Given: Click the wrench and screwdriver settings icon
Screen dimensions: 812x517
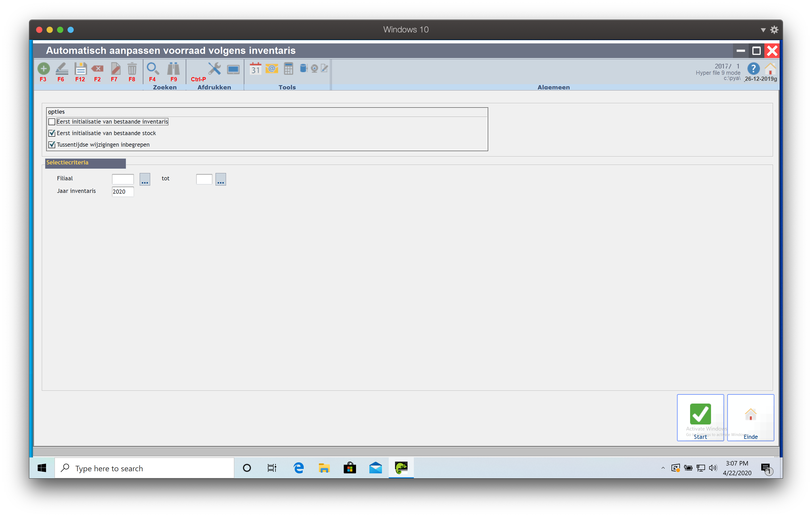Looking at the screenshot, I should pos(214,69).
